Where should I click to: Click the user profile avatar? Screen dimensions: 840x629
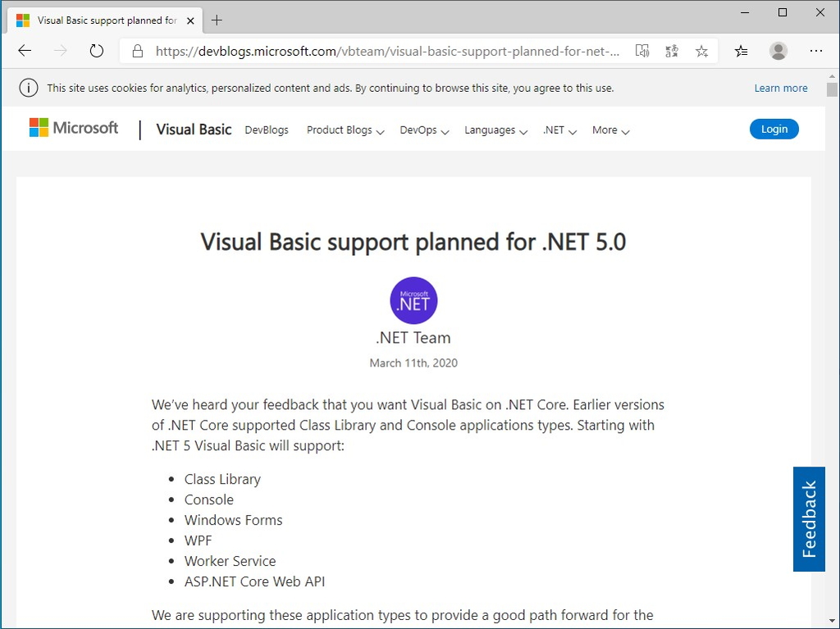click(x=778, y=51)
